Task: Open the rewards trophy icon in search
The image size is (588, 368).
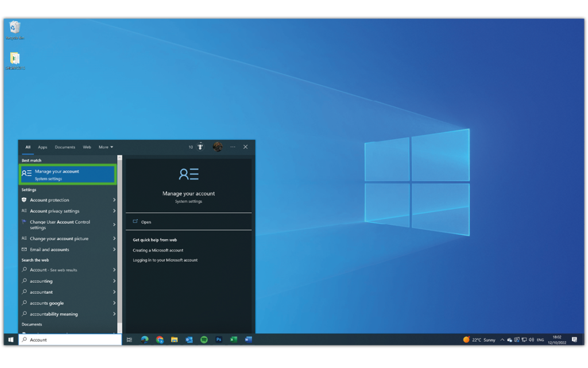Action: 200,147
